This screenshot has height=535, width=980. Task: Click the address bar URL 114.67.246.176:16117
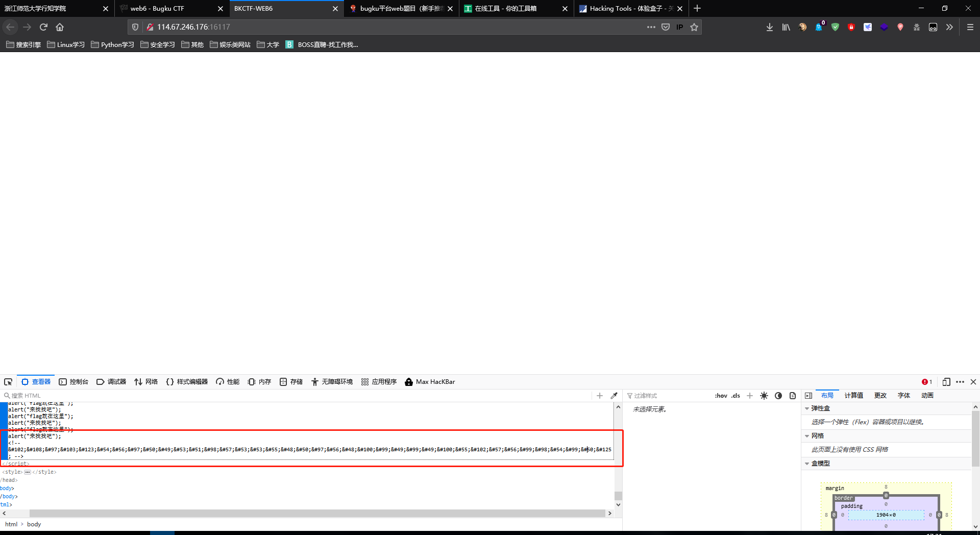pyautogui.click(x=193, y=27)
